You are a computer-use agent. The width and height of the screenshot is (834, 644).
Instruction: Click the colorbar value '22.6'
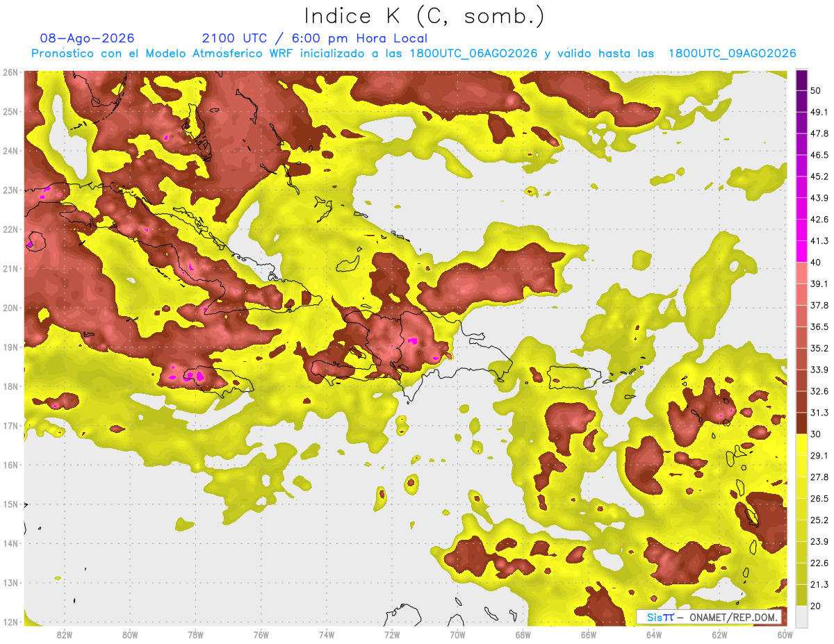pos(819,563)
